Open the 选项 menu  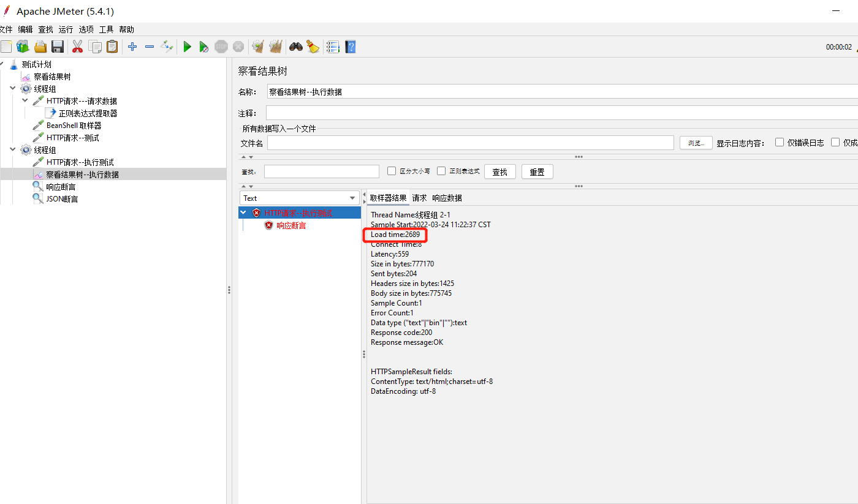point(86,29)
